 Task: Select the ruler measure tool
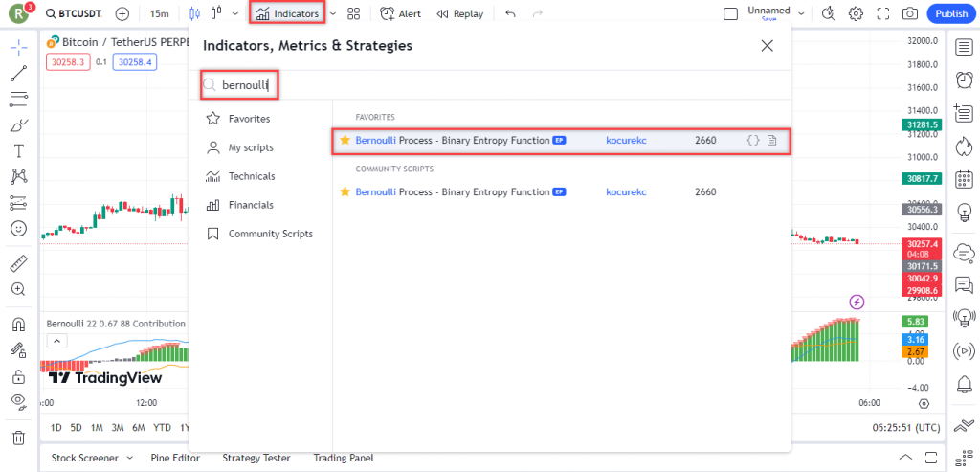[19, 264]
